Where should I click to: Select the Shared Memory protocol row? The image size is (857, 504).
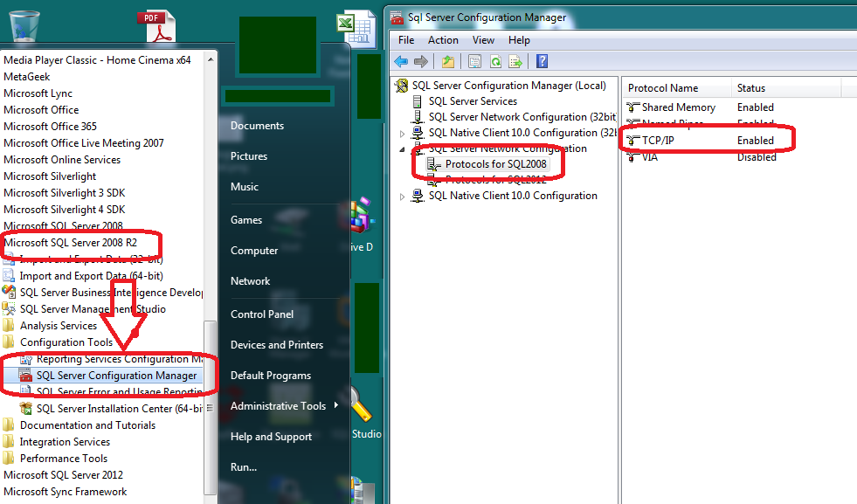click(x=678, y=107)
